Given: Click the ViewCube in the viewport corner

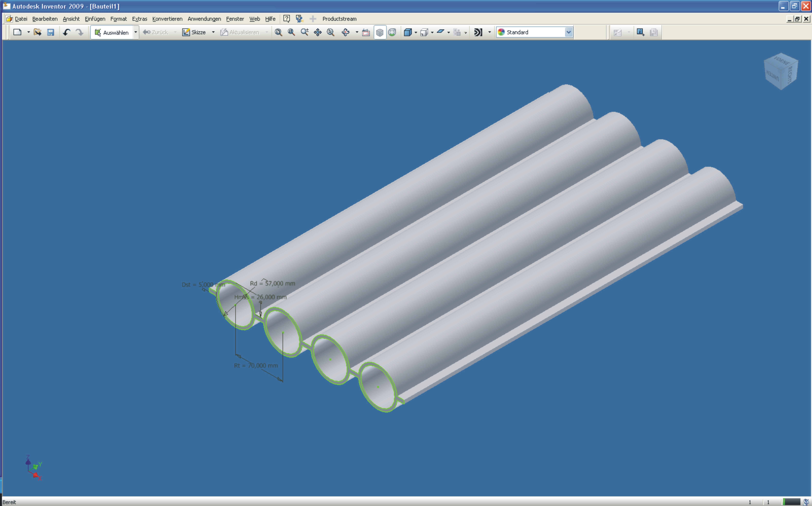Looking at the screenshot, I should click(x=781, y=71).
